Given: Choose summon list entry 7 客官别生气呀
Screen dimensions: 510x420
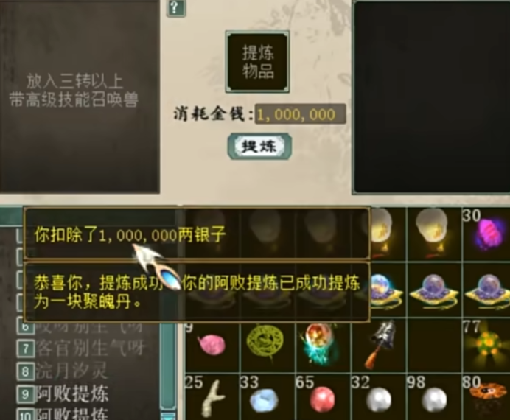Looking at the screenshot, I should [x=81, y=348].
